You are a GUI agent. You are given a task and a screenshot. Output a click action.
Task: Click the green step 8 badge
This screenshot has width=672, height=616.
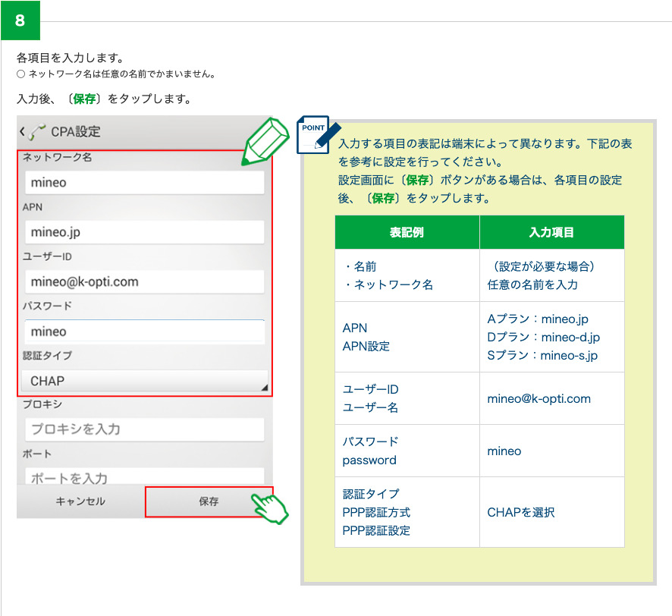pos(20,20)
